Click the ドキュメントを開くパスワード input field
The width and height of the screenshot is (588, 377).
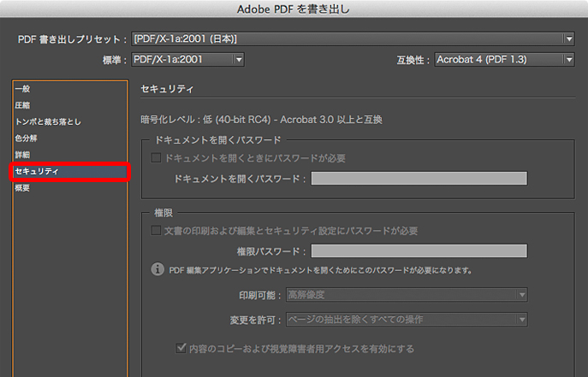pos(419,178)
